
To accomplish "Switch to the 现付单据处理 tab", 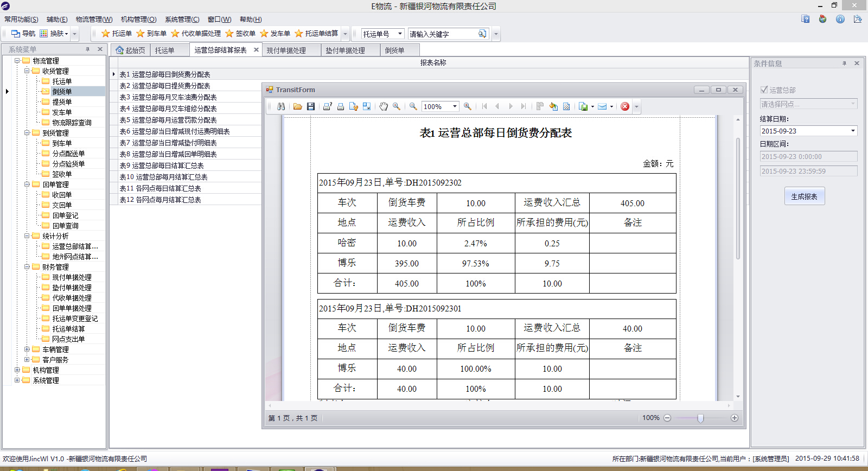I will click(286, 50).
